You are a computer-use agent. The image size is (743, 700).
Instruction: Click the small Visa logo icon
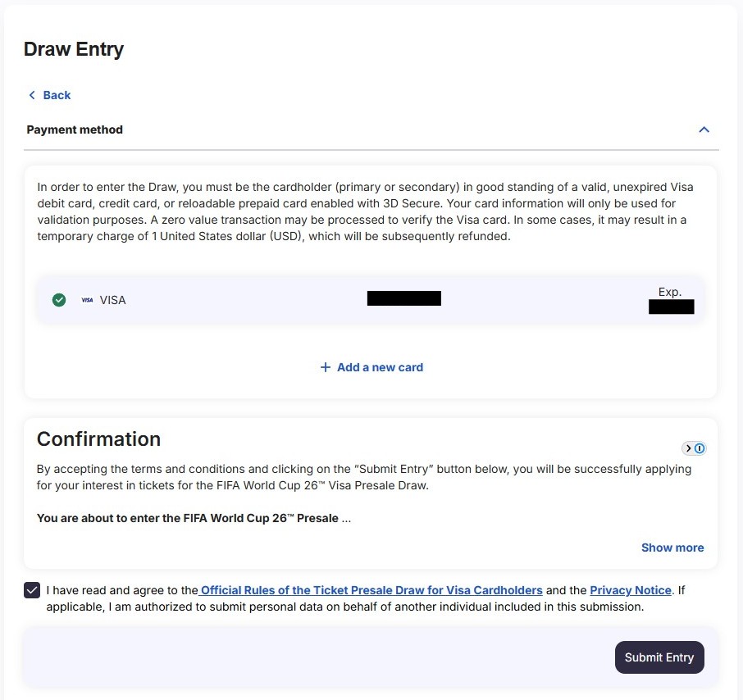pos(87,300)
